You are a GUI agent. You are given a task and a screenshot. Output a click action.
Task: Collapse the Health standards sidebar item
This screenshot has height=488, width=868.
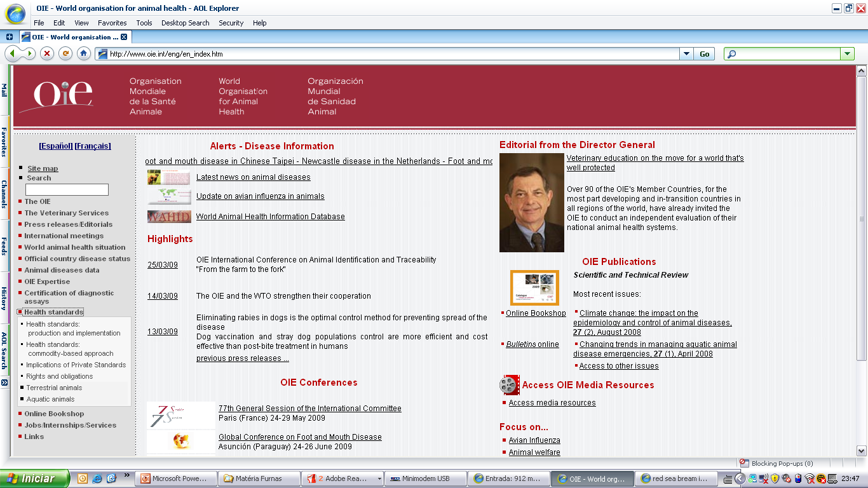pos(53,312)
